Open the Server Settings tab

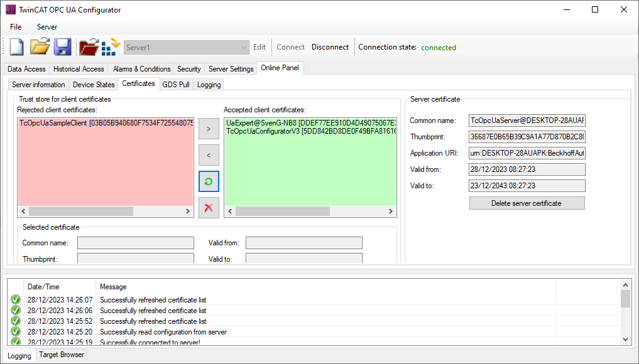(231, 69)
